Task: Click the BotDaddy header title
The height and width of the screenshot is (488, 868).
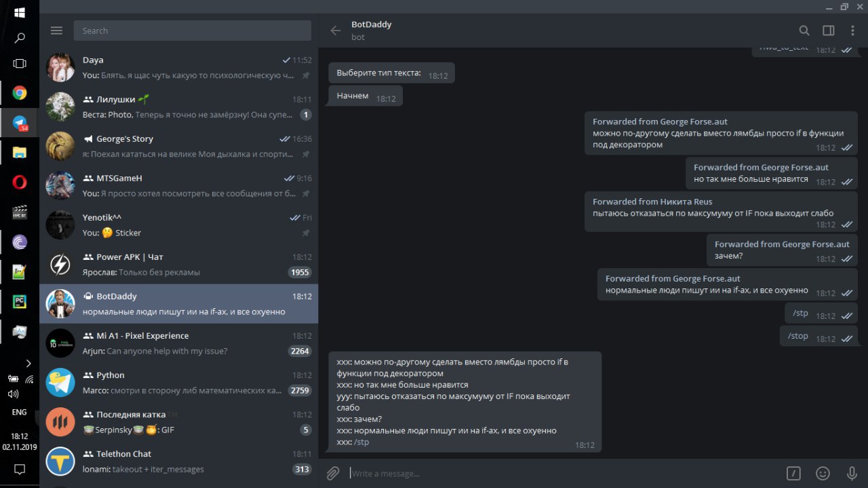Action: click(x=372, y=24)
